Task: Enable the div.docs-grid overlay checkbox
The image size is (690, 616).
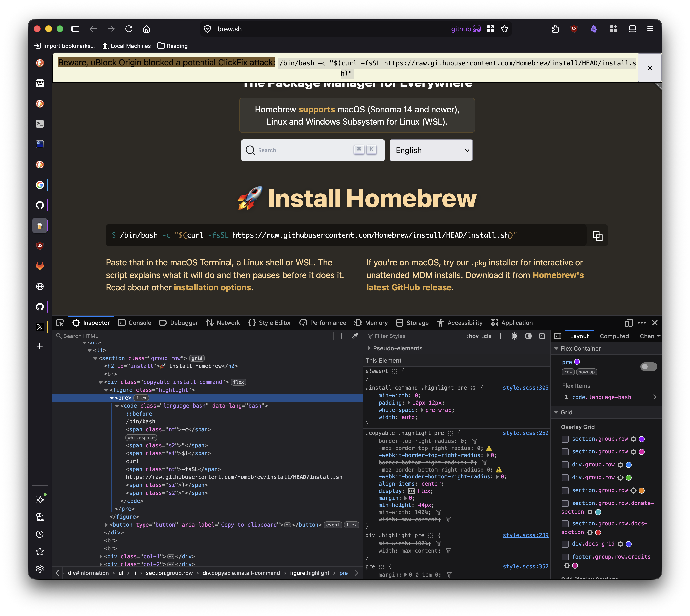Action: pyautogui.click(x=565, y=544)
